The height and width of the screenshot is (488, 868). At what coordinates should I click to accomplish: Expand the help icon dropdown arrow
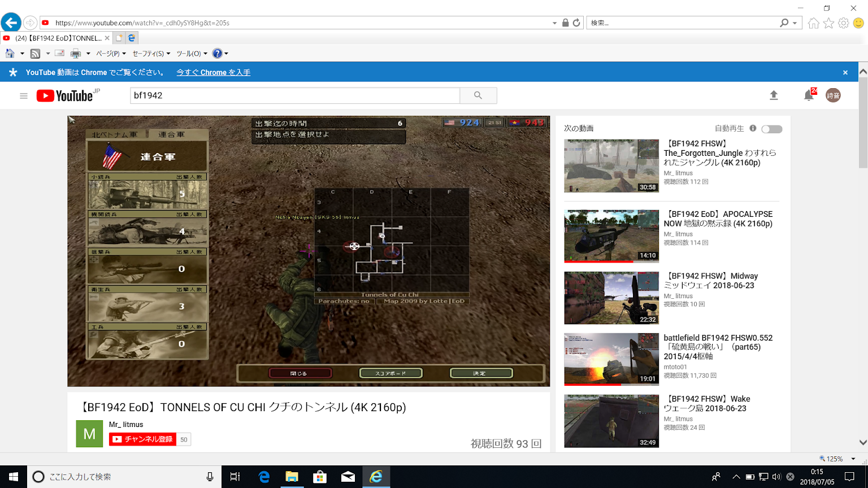tap(227, 54)
